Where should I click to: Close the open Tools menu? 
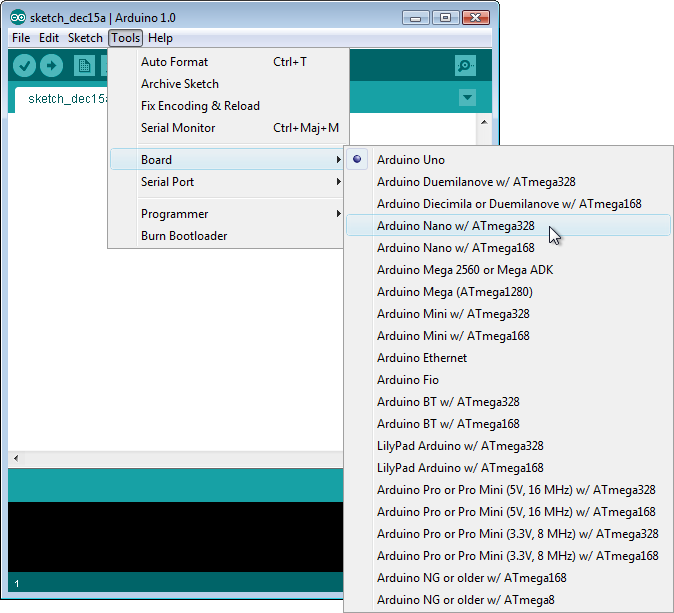(126, 38)
